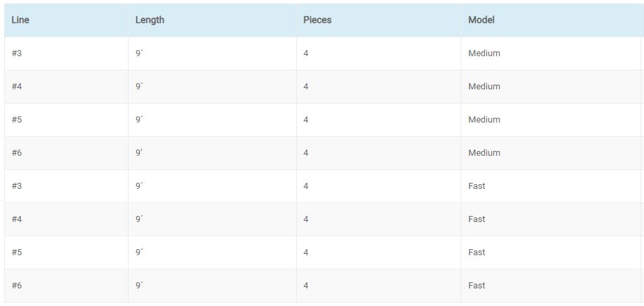Select line #3 cell in the Fast row
This screenshot has height=306, width=644.
(66, 186)
